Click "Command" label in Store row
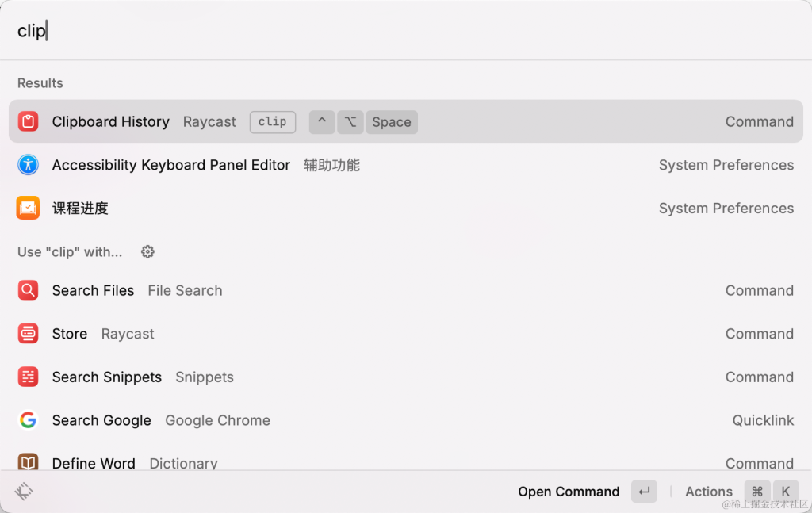The height and width of the screenshot is (513, 812). [x=760, y=334]
